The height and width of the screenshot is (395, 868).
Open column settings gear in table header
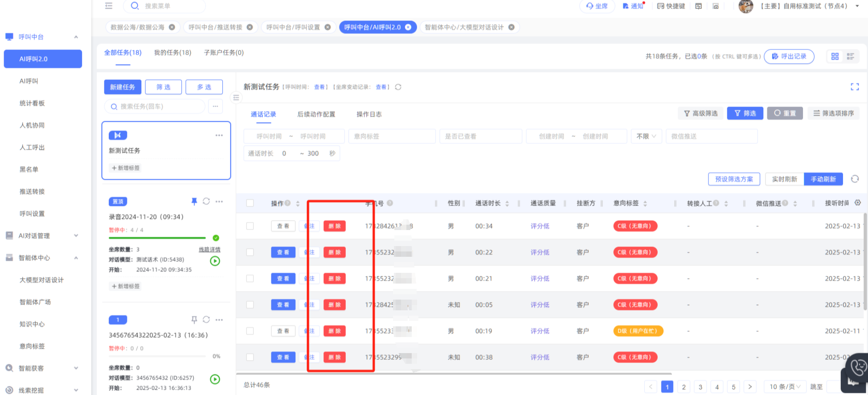click(x=857, y=203)
